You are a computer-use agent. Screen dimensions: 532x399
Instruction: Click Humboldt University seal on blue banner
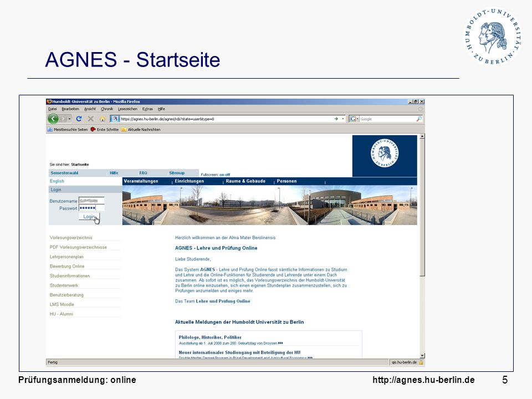[385, 153]
